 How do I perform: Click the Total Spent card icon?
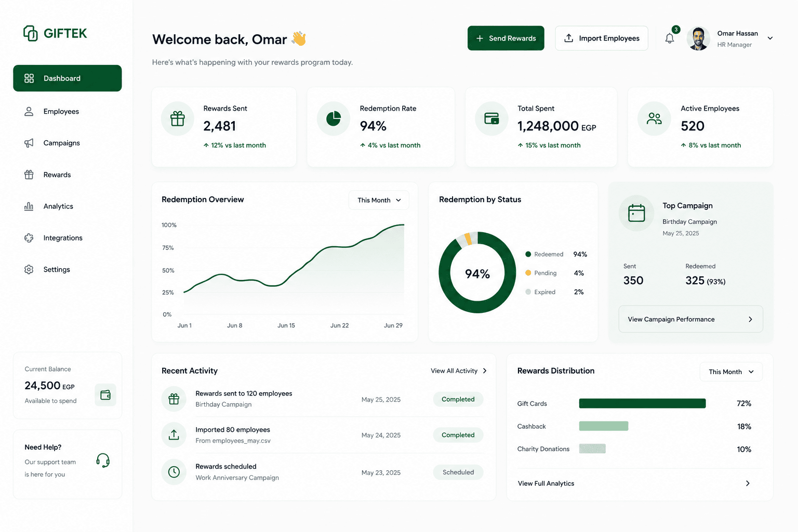pos(491,118)
